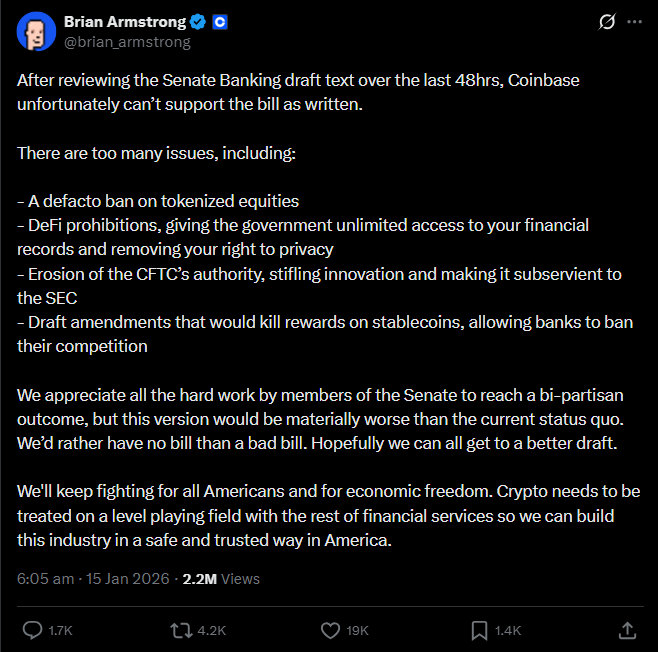The image size is (658, 652).
Task: Open the Share post menu
Action: (627, 630)
